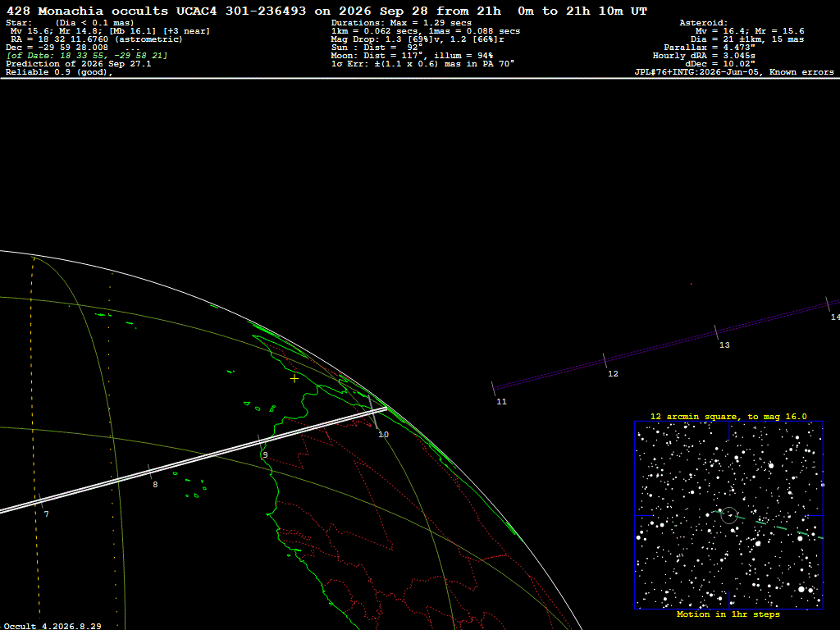Click the green of-Date coordinates line
The image size is (840, 630).
pyautogui.click(x=87, y=56)
